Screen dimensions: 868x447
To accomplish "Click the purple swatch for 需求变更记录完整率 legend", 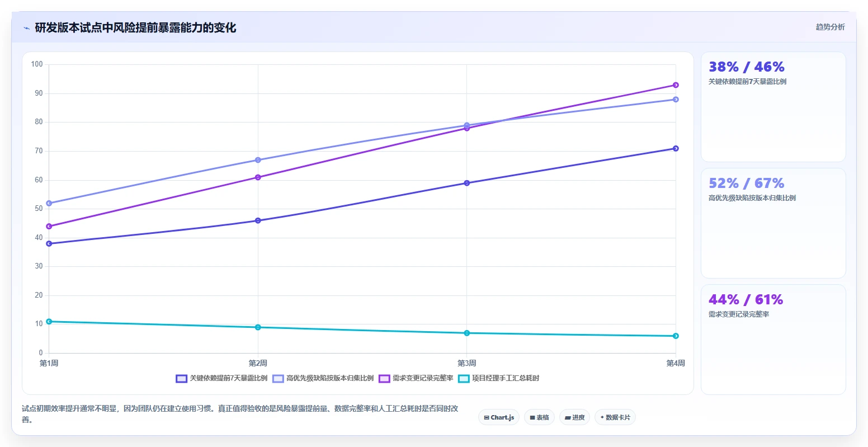I will pos(384,379).
